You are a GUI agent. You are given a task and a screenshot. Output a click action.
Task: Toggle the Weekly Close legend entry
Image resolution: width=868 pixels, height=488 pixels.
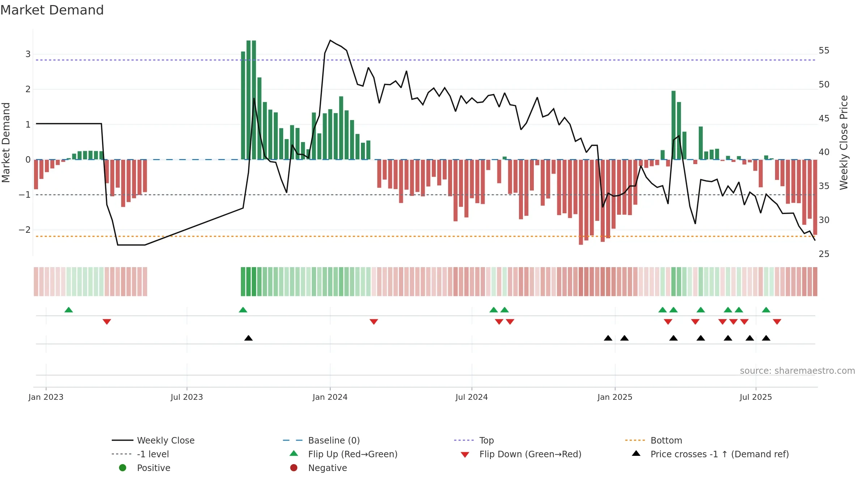(x=153, y=440)
